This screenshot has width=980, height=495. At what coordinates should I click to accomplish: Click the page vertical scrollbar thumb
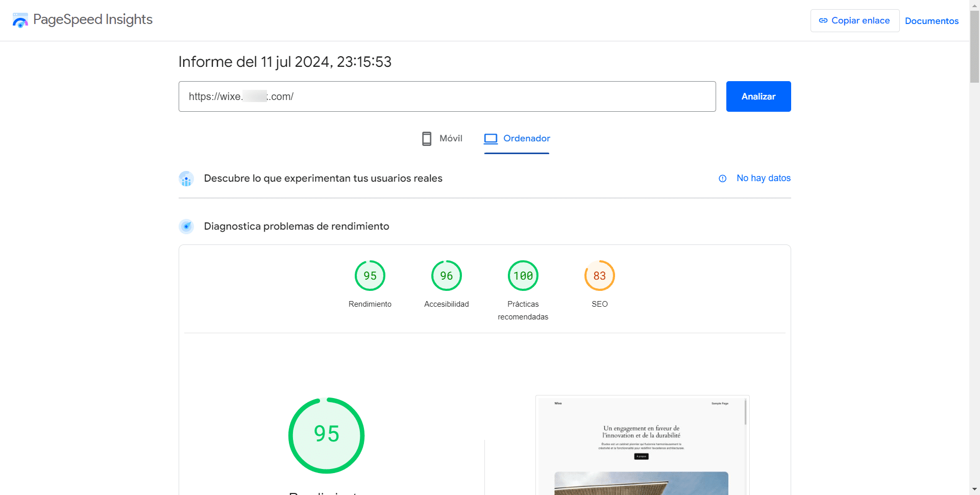tap(974, 46)
